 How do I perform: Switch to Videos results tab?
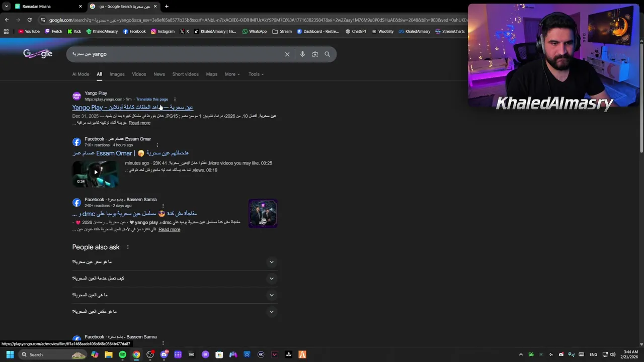click(139, 74)
